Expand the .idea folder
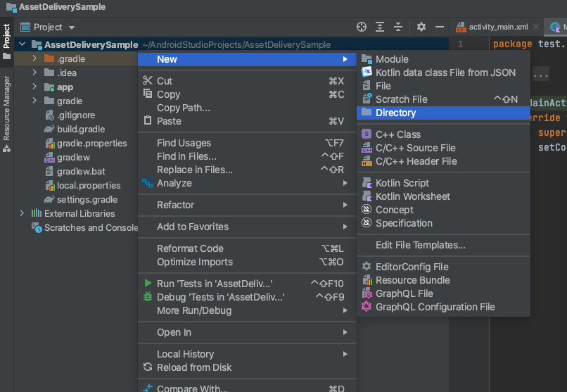Viewport: 567px width, 392px height. (34, 72)
